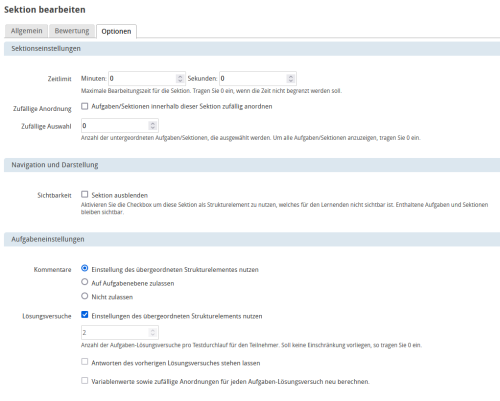Select Auf Aufgabenebene zulassen radio button
This screenshot has width=500, height=401.
click(85, 282)
